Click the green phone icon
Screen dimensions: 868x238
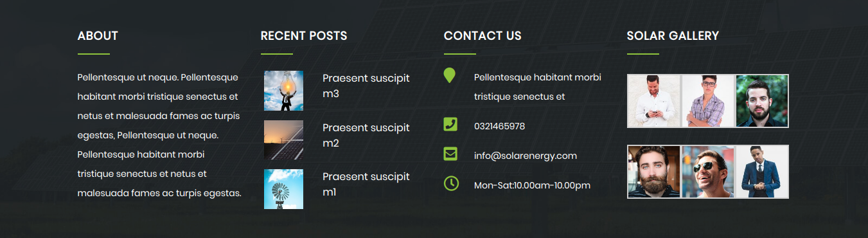tap(450, 124)
